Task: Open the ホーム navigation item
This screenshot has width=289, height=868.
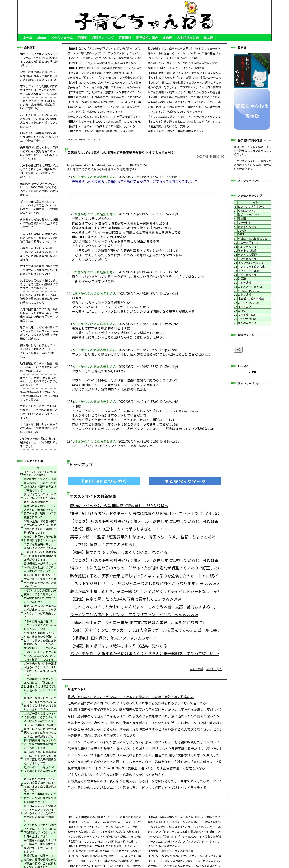Action: (28, 38)
